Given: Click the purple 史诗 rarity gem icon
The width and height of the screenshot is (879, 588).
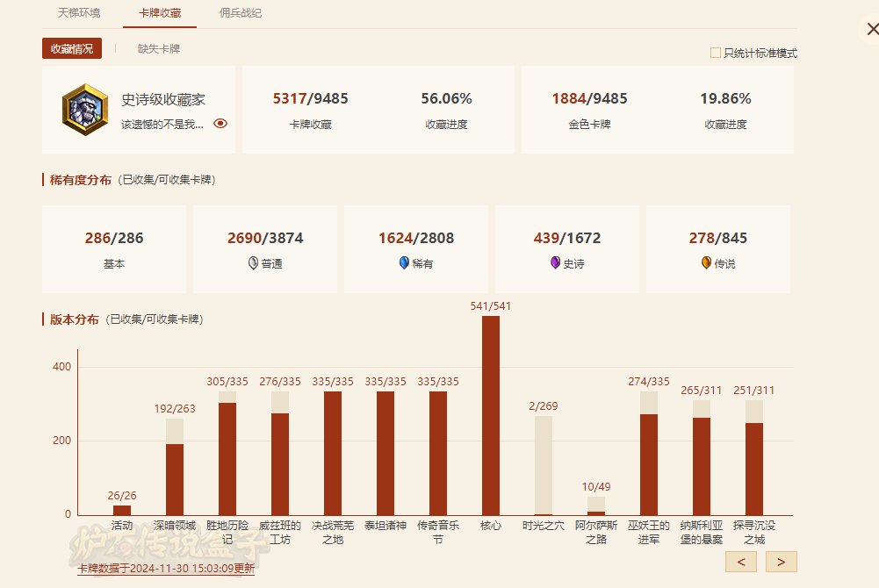Looking at the screenshot, I should pyautogui.click(x=555, y=262).
